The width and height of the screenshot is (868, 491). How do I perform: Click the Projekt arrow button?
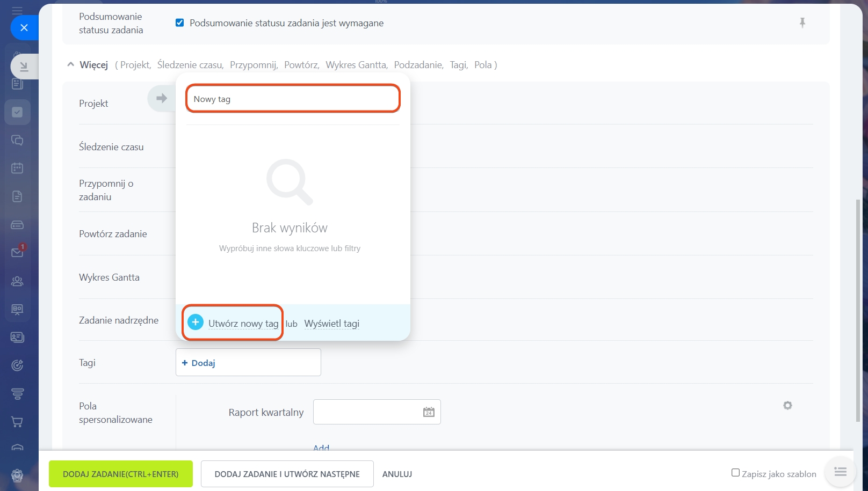tap(161, 98)
